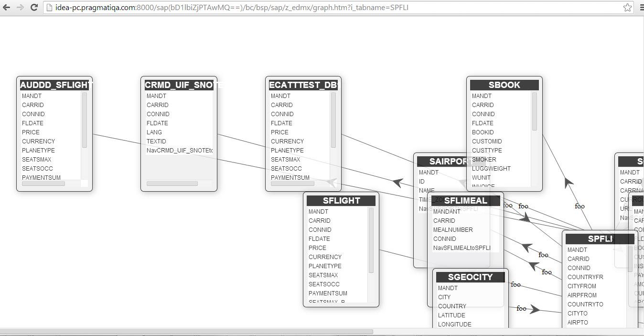Click LONGITUDE in the SGEOCITY table
This screenshot has width=644, height=336.
coord(455,325)
